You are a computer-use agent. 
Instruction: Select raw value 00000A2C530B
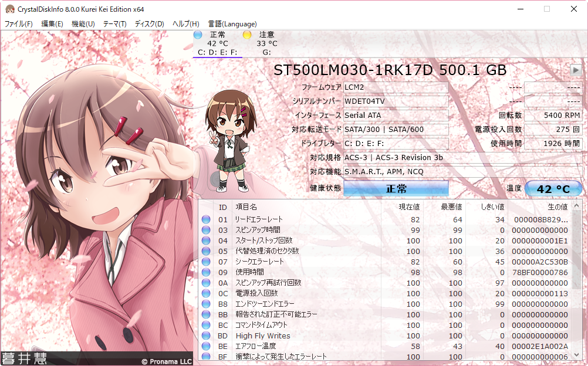[540, 262]
